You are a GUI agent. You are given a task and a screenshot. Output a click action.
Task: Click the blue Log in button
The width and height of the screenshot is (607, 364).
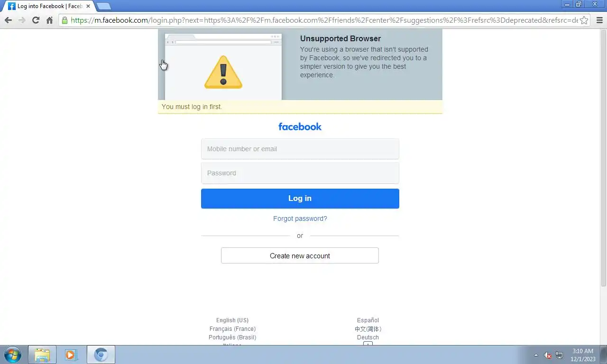[x=300, y=199]
